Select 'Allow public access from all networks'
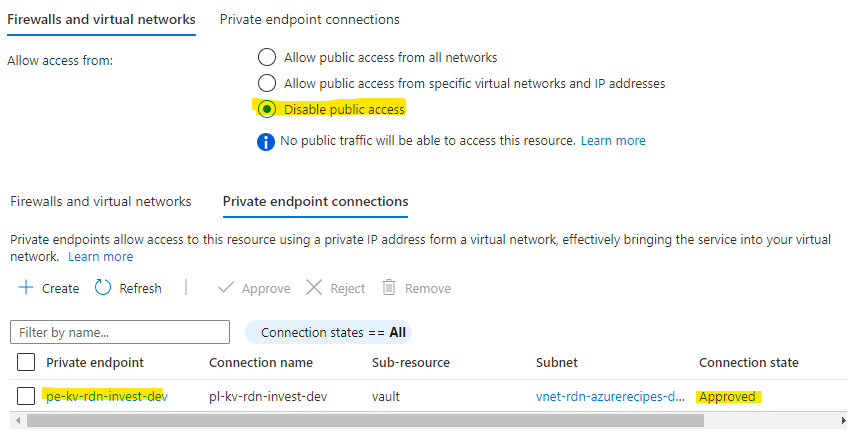The image size is (859, 437). click(267, 57)
